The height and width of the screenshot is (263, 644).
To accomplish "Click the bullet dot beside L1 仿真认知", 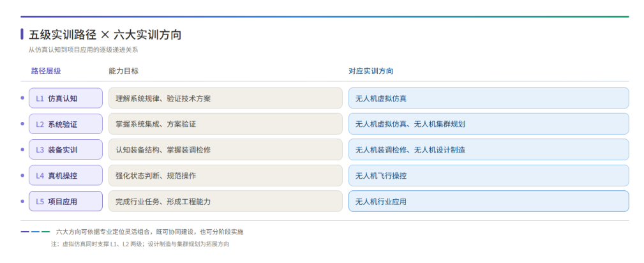I will point(22,98).
